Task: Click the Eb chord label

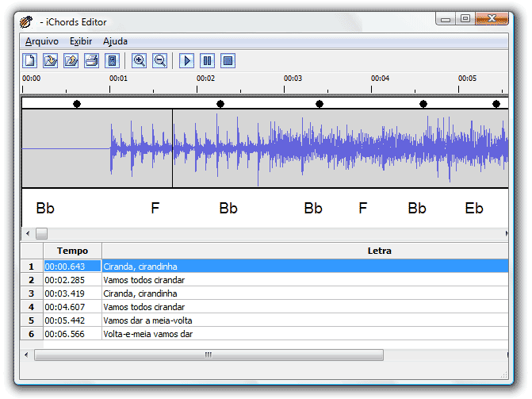Action: [474, 208]
